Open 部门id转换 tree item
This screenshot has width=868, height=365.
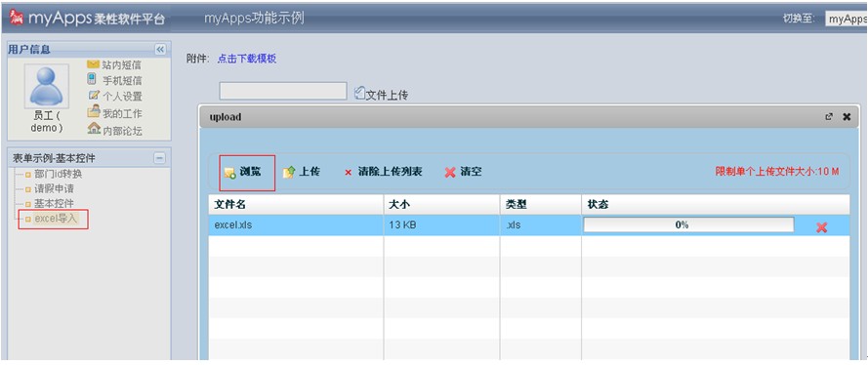coord(59,174)
